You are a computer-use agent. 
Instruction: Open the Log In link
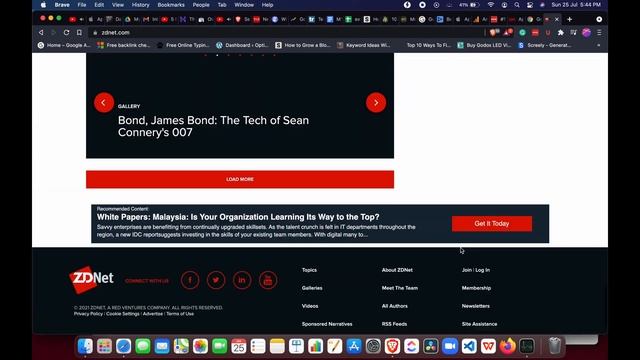point(482,270)
